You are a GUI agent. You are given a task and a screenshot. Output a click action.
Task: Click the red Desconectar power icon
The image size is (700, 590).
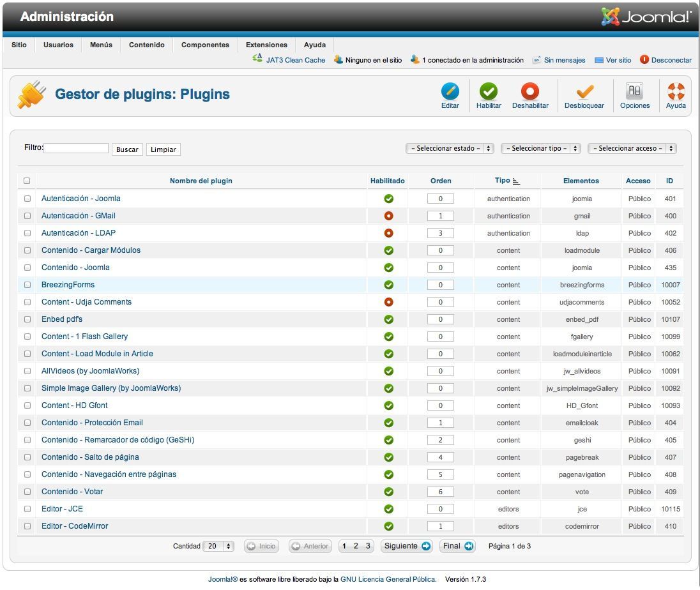(644, 59)
